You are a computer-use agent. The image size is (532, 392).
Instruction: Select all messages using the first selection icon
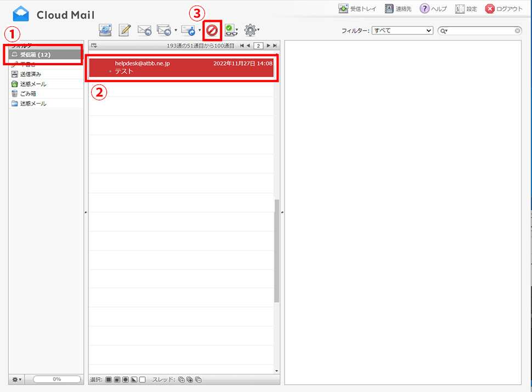click(109, 379)
